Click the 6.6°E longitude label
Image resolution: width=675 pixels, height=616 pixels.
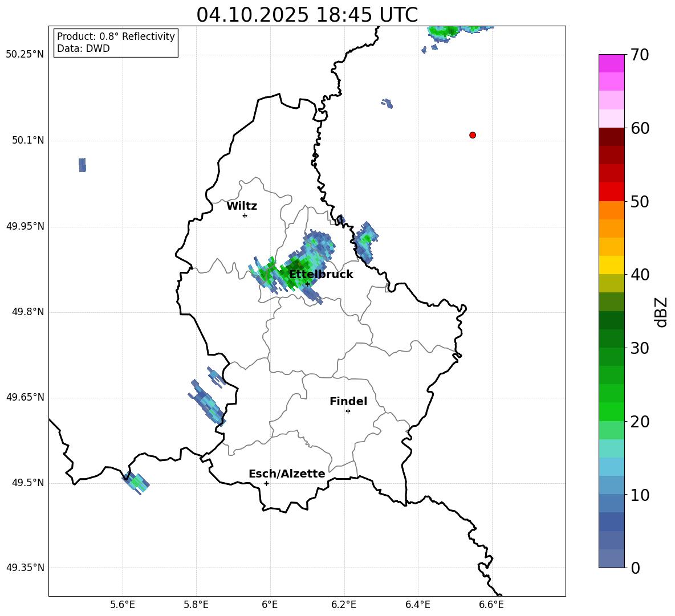(491, 605)
